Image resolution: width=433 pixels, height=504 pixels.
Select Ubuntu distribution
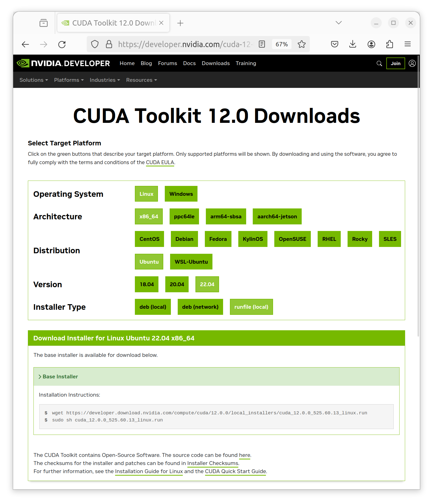click(x=149, y=262)
